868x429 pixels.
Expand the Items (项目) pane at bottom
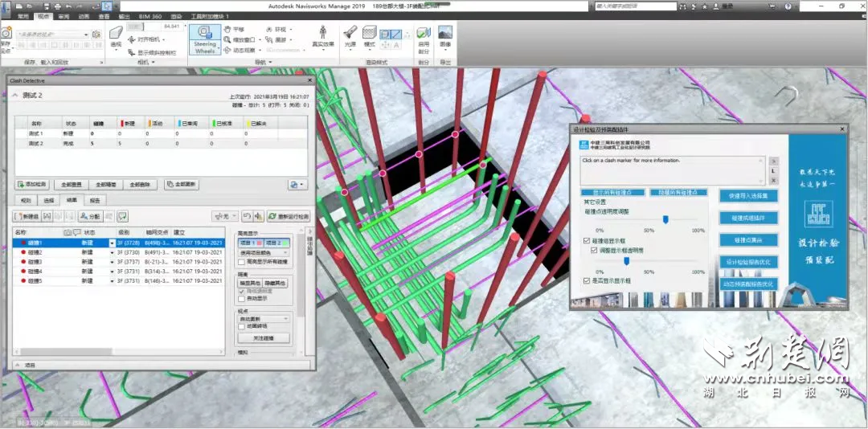[x=17, y=366]
